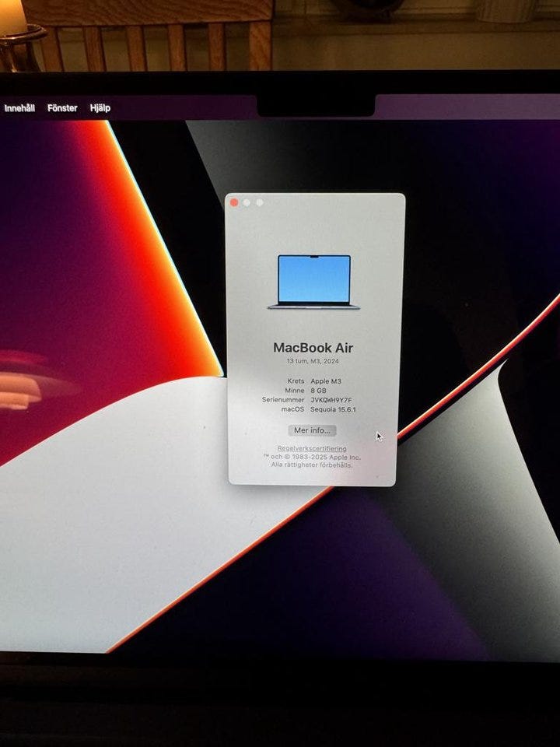The image size is (560, 747).
Task: Click the Krets label
Action: pyautogui.click(x=296, y=381)
